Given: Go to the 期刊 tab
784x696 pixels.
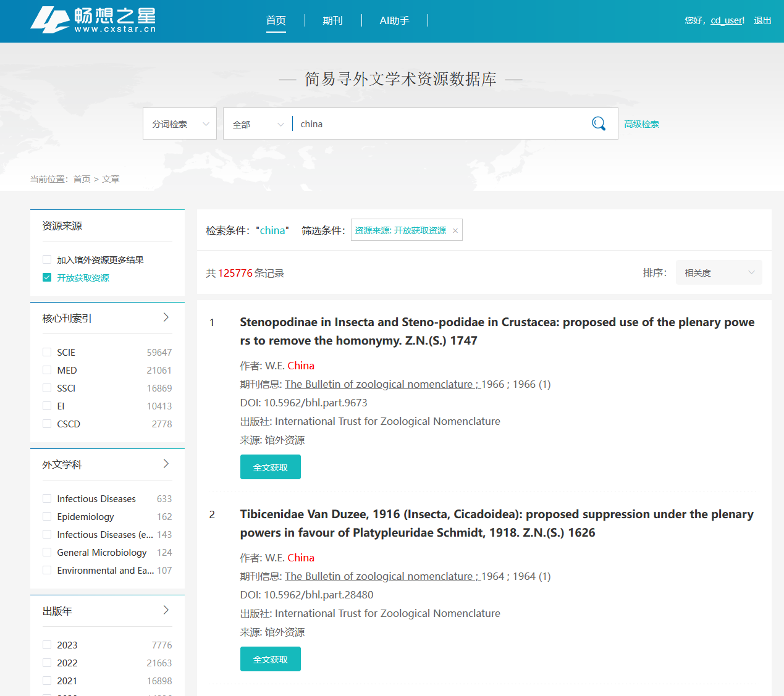Looking at the screenshot, I should (x=332, y=20).
